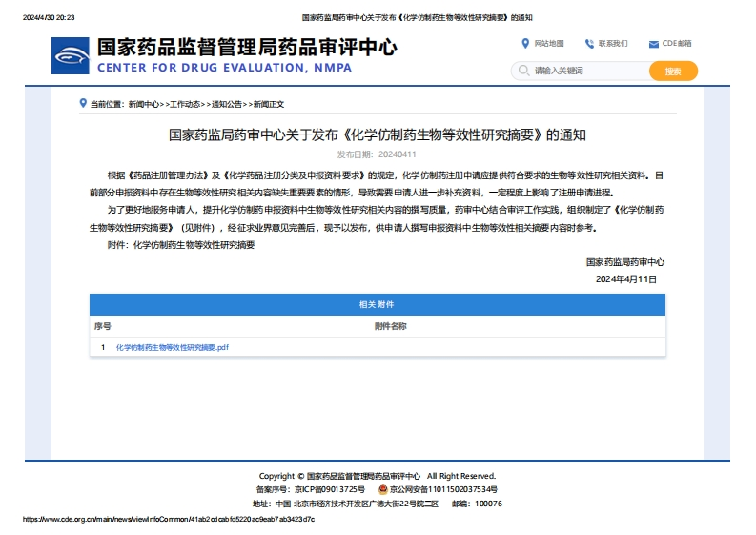Click the 国家药品监督管理局药品审评中心 site title
This screenshot has height=535, width=756.
pos(246,47)
